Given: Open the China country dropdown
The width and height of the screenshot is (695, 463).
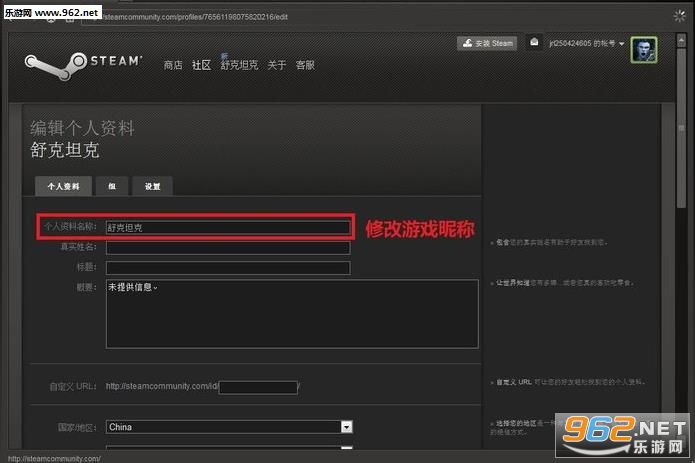Looking at the screenshot, I should [x=229, y=427].
